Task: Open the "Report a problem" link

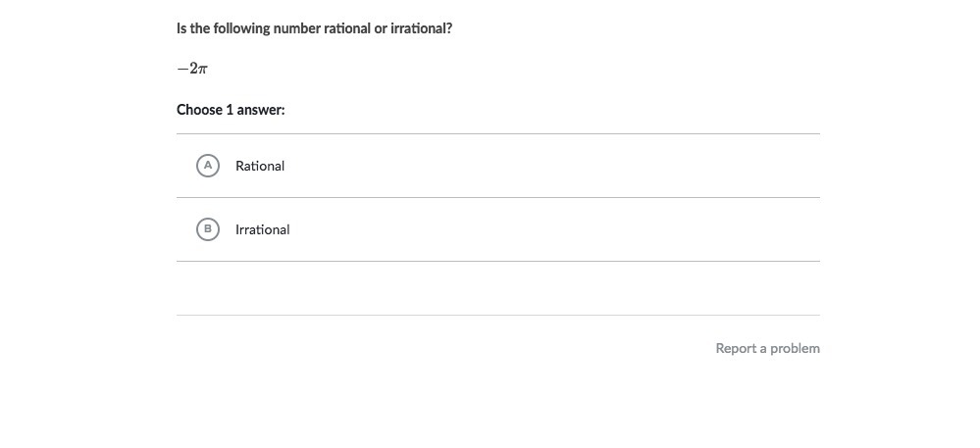Action: click(x=767, y=348)
